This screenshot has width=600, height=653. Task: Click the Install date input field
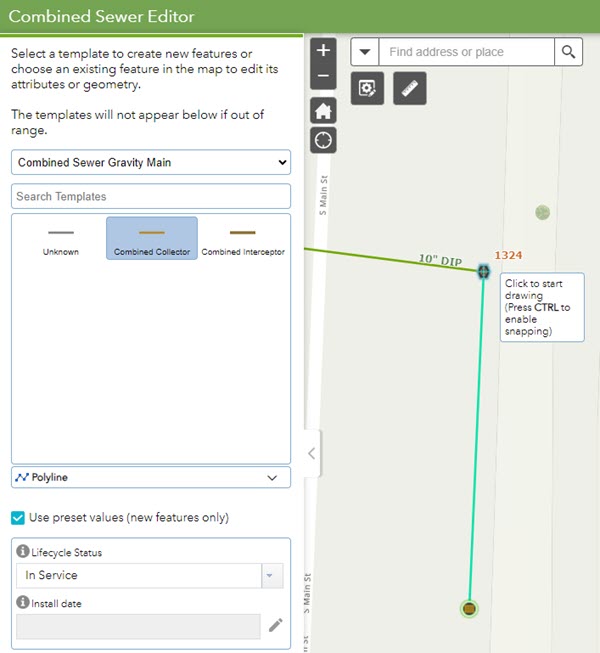click(x=138, y=626)
